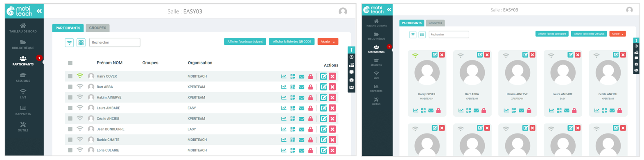Viewport: 644px width, 160px height.
Task: Delete Jean BONBEURRE with the red X
Action: [x=332, y=129]
